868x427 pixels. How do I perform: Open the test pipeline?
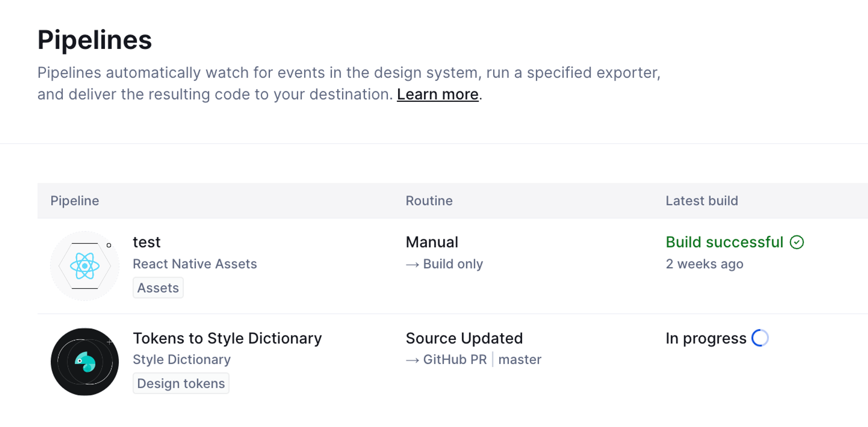tap(147, 242)
